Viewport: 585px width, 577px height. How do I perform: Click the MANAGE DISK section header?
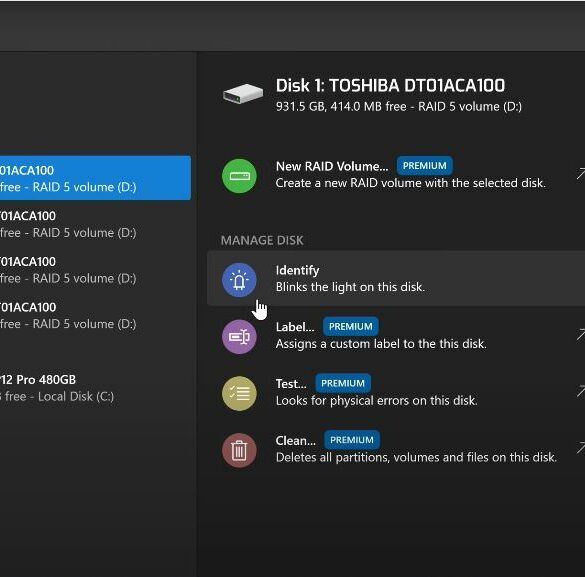tap(262, 240)
